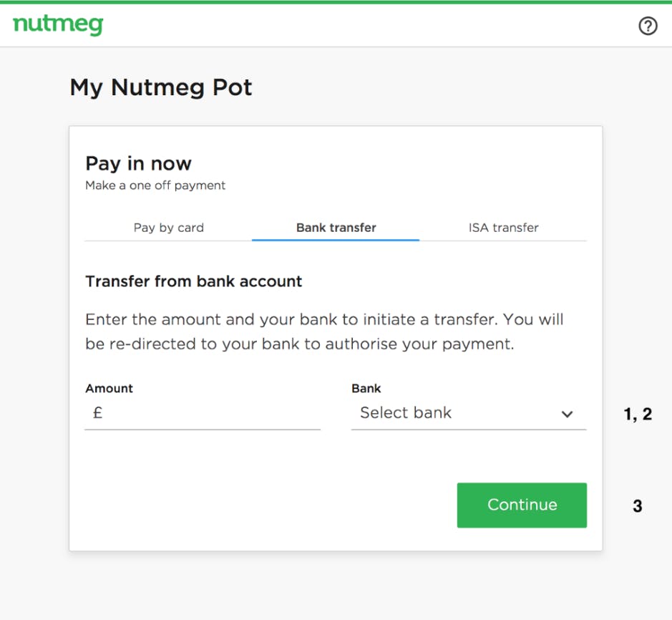
Task: Click the Make a one off payment subtitle
Action: pyautogui.click(x=155, y=185)
